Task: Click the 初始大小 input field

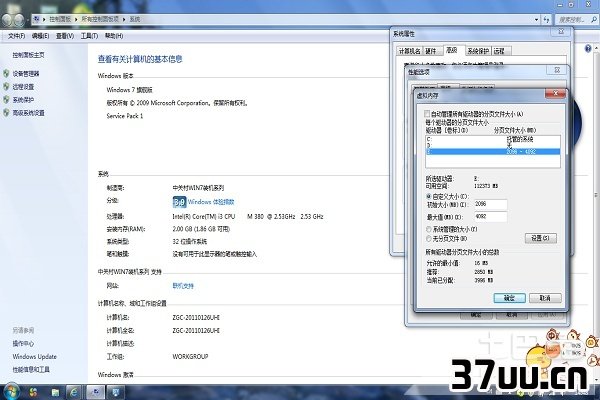Action: (491, 204)
